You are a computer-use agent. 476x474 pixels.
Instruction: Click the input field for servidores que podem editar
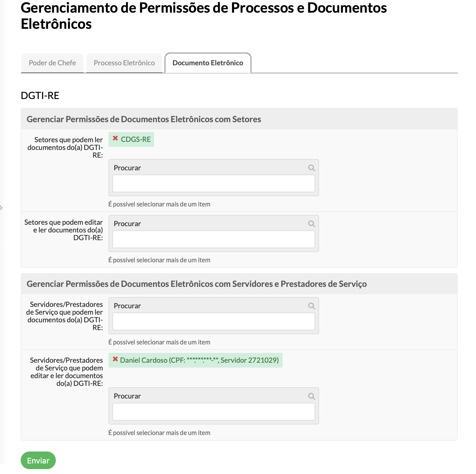point(213,412)
